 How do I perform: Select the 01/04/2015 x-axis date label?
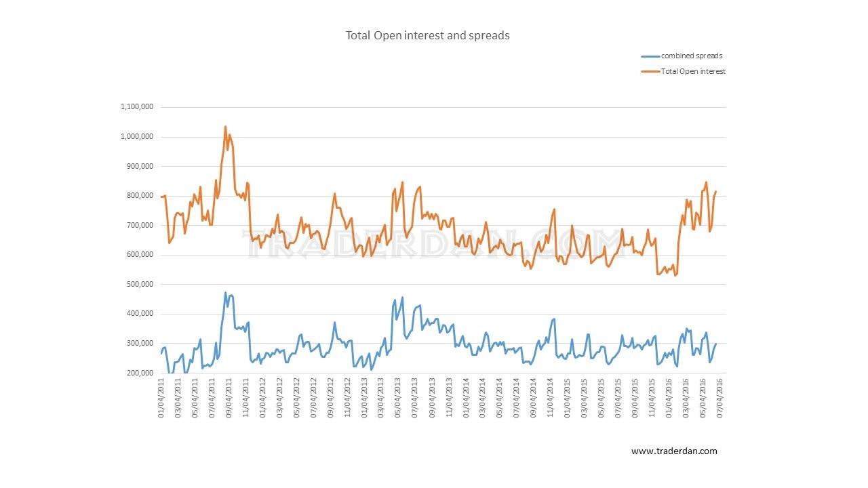[568, 399]
